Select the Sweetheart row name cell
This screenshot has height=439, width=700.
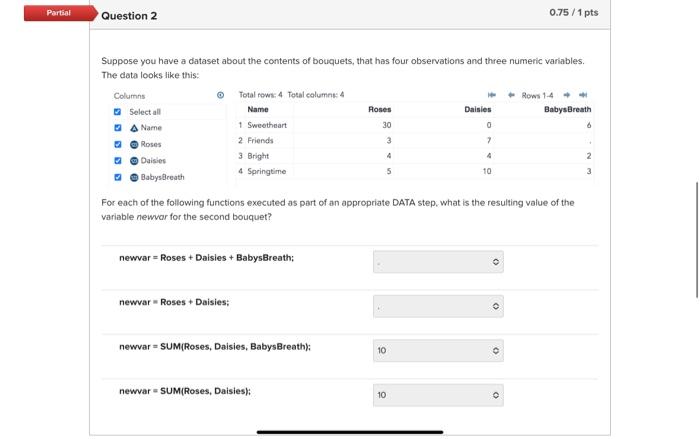pos(267,125)
